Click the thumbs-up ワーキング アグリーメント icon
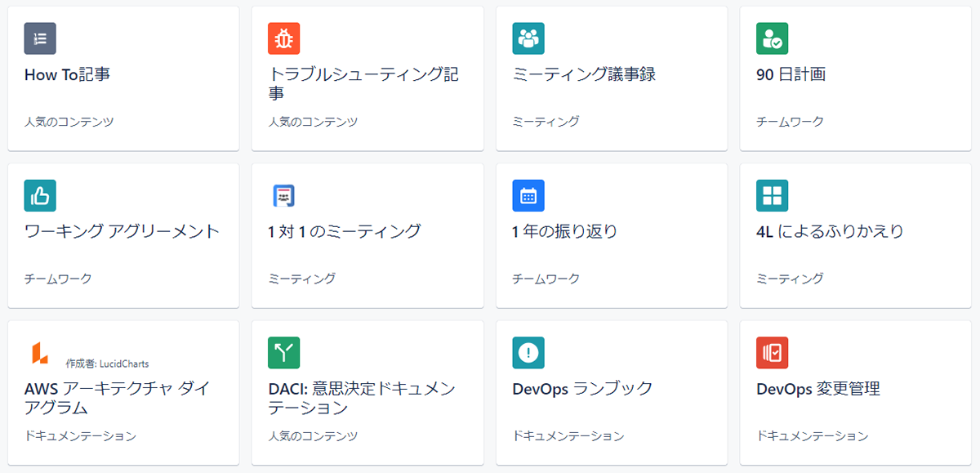 click(x=40, y=195)
